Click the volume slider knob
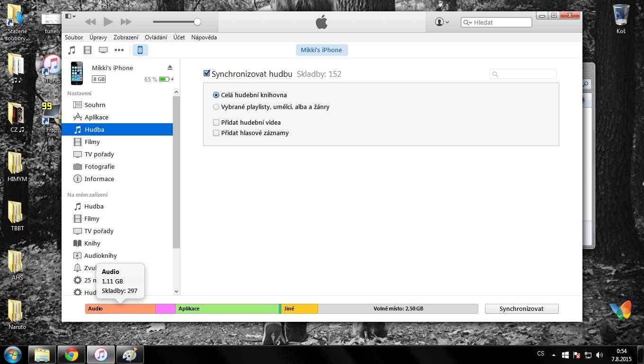Viewport: 644px width, 364px height. [197, 22]
